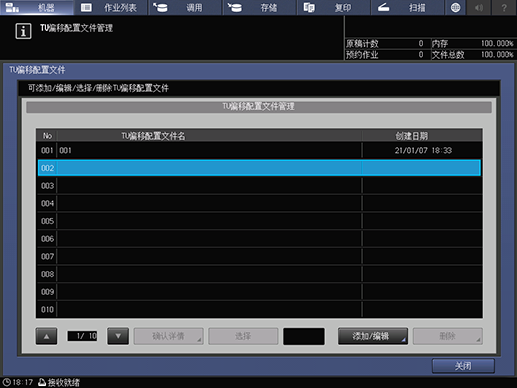Screen dimensions: 517x388
Task: Click the creation date 21/01/07 18:33
Action: tap(423, 150)
